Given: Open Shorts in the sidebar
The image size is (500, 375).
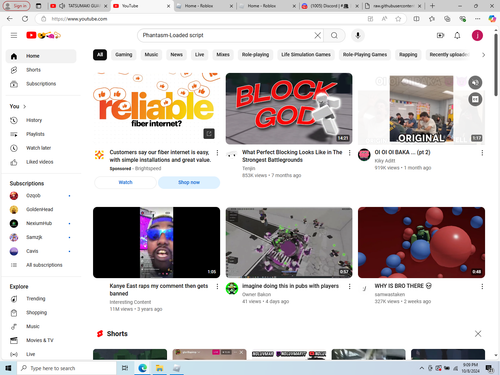Looking at the screenshot, I should pos(41,70).
